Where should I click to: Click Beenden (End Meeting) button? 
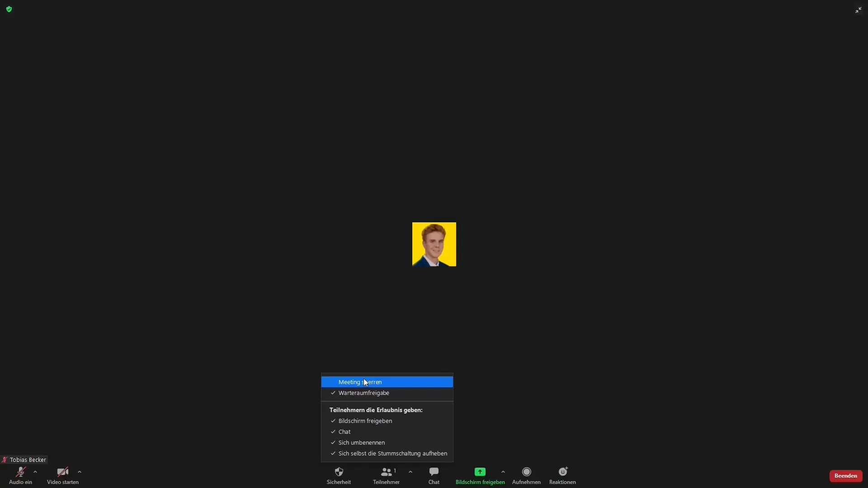tap(846, 475)
